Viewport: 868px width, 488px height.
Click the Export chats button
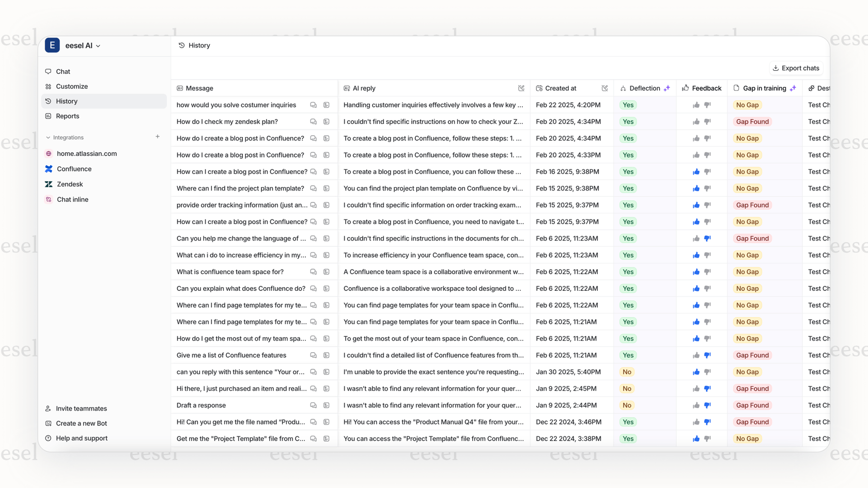[796, 68]
